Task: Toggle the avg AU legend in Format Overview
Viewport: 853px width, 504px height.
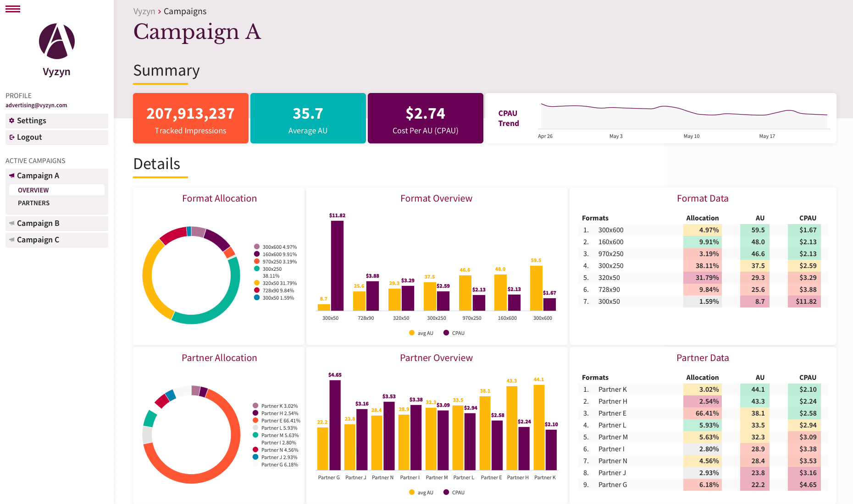Action: click(x=421, y=333)
